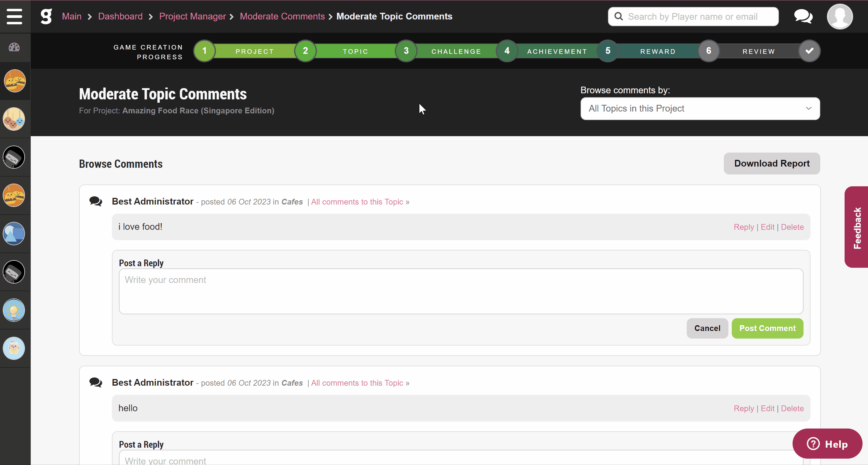The height and width of the screenshot is (465, 868).
Task: Click comment bubble icon beside 'i love food!' post
Action: (96, 201)
